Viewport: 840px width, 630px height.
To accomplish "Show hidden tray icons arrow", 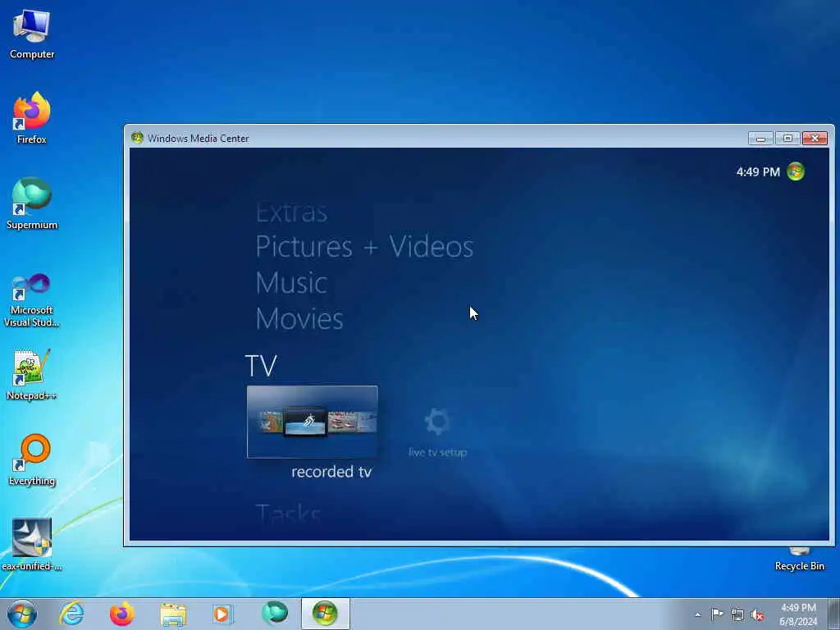I will [697, 614].
